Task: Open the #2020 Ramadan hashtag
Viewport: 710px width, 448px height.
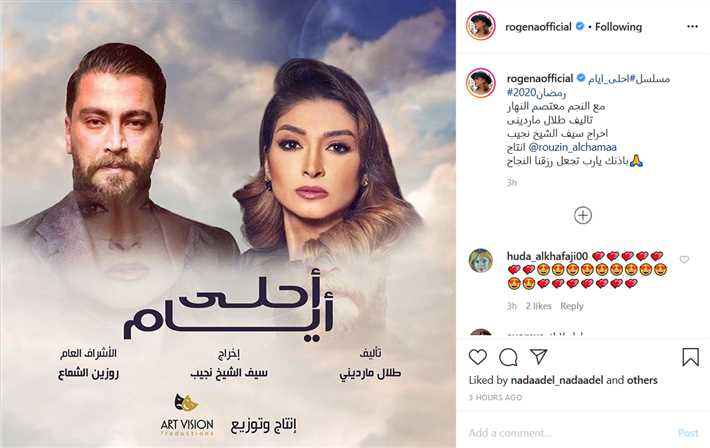Action: pyautogui.click(x=537, y=92)
